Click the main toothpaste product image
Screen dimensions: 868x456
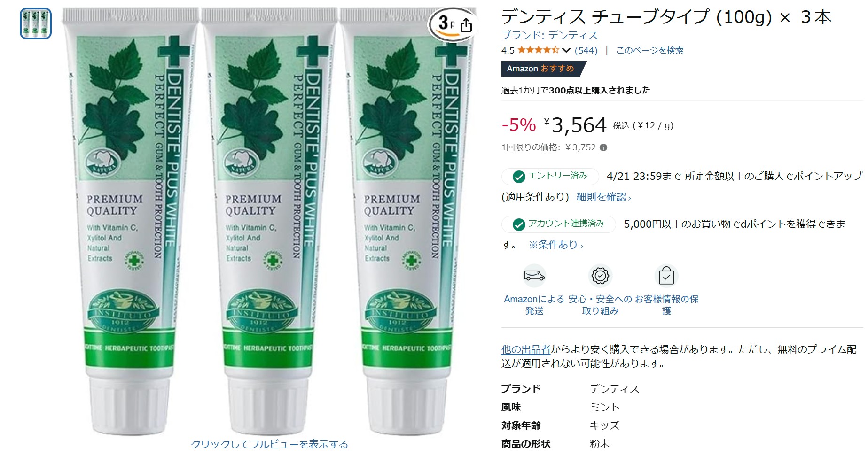(x=269, y=221)
